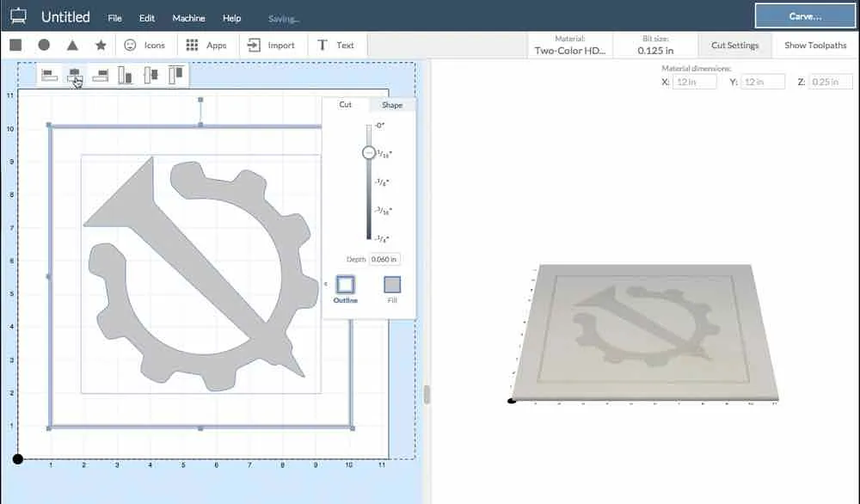This screenshot has width=860, height=504.
Task: Open the Bit size selector
Action: (657, 45)
